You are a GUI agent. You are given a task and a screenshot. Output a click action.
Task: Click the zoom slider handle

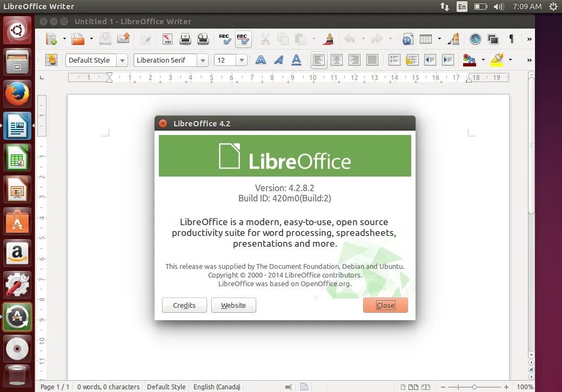coord(474,387)
